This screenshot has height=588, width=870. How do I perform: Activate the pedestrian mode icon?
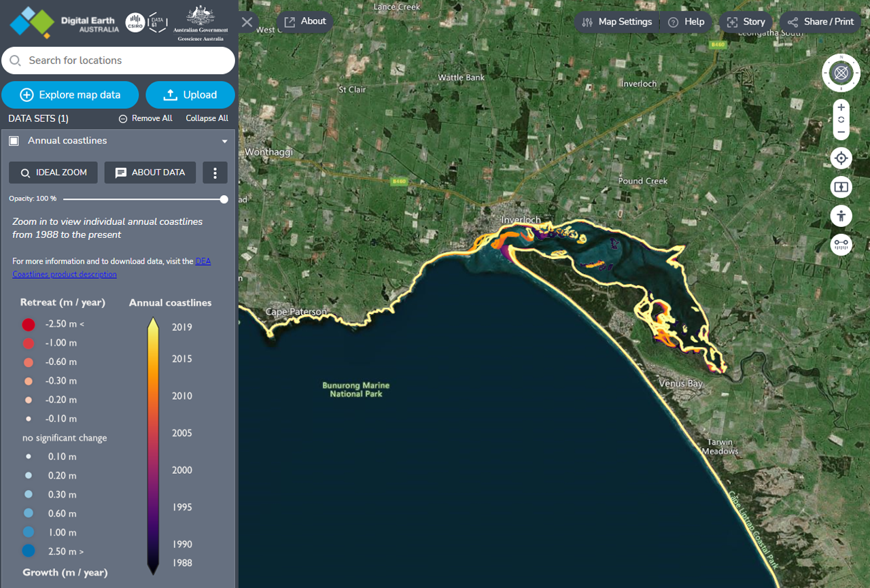coord(841,216)
